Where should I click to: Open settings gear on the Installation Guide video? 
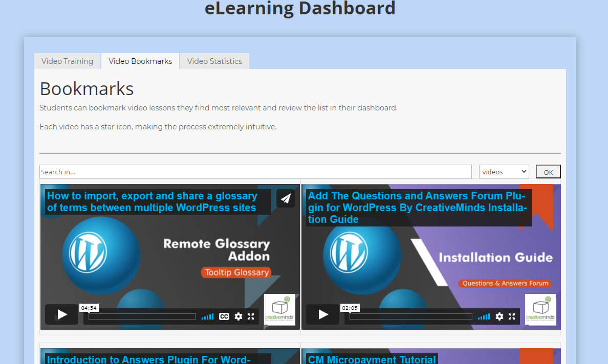click(499, 316)
